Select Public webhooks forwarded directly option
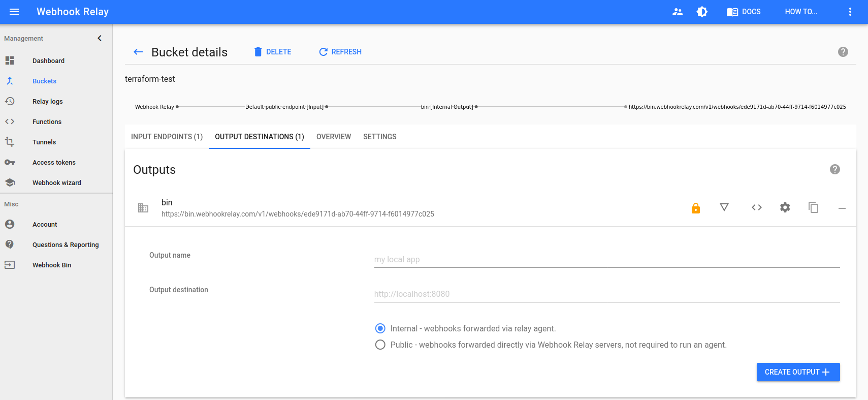This screenshot has width=868, height=400. pos(380,345)
